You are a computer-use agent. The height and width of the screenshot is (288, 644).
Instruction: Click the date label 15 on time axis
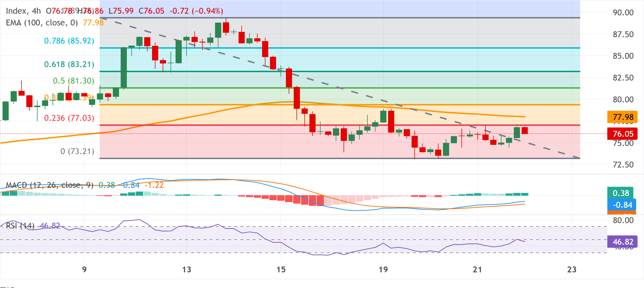point(281,270)
